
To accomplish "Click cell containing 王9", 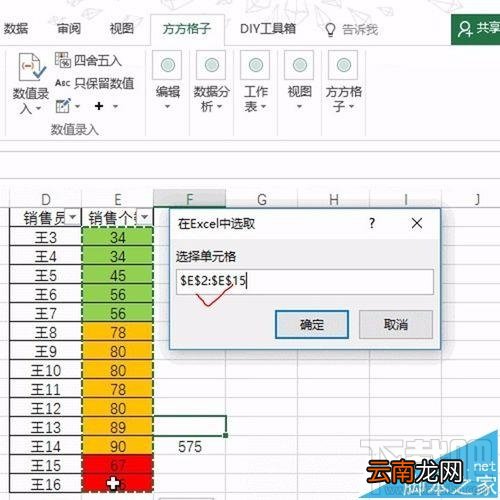I will pos(46,351).
